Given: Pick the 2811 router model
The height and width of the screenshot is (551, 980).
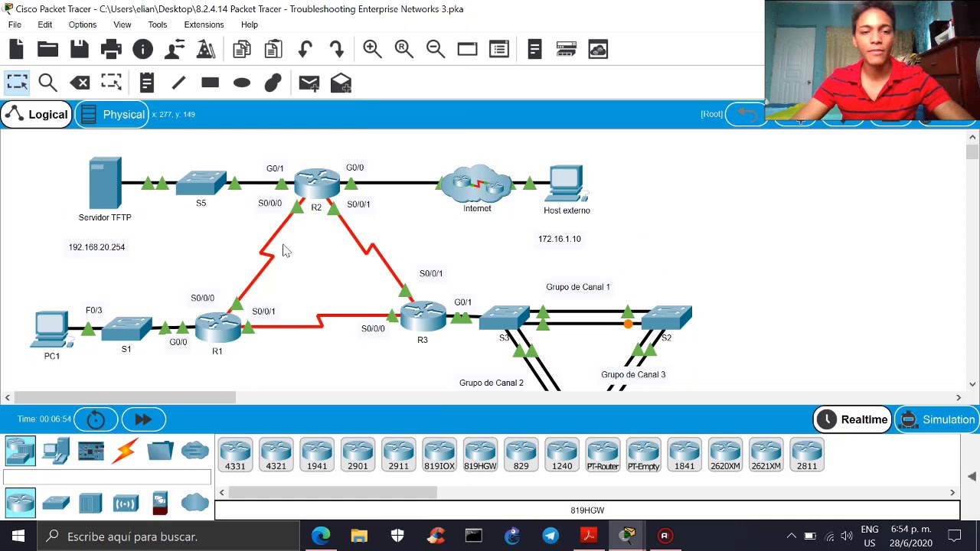Looking at the screenshot, I should (807, 455).
